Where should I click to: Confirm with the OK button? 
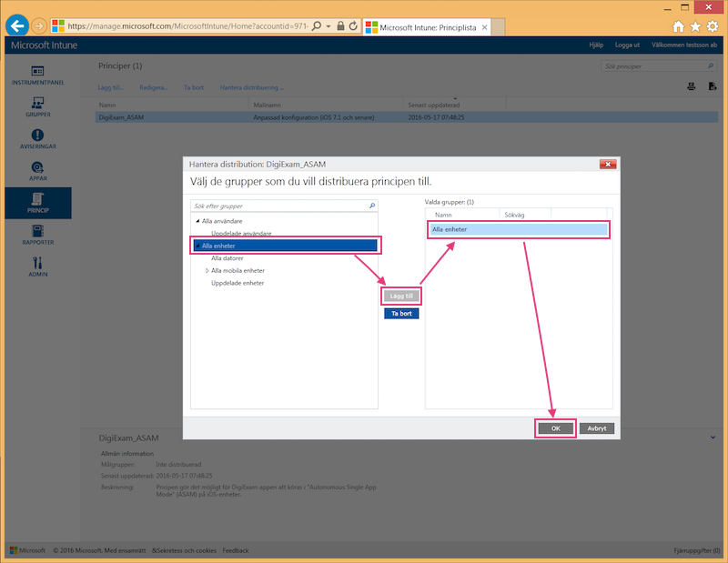click(555, 428)
